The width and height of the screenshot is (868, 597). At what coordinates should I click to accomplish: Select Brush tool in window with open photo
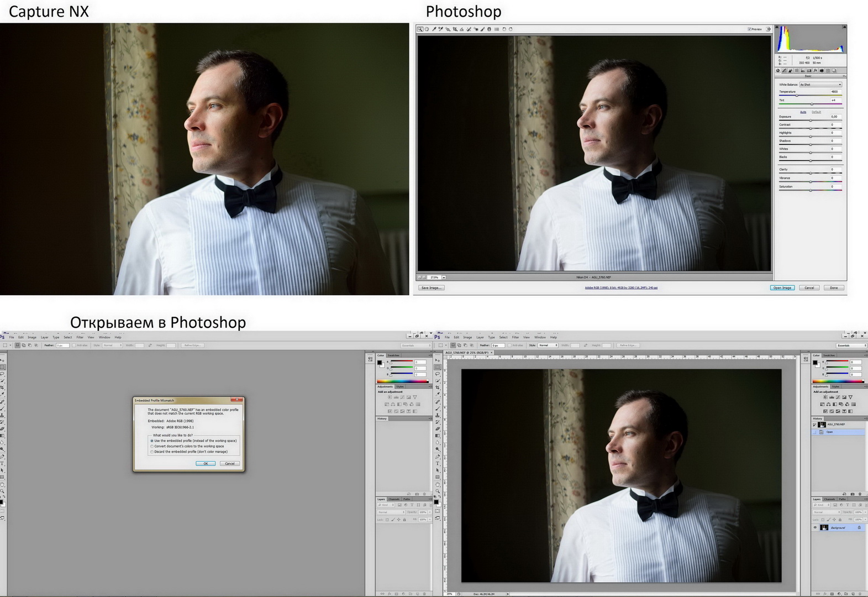click(438, 409)
